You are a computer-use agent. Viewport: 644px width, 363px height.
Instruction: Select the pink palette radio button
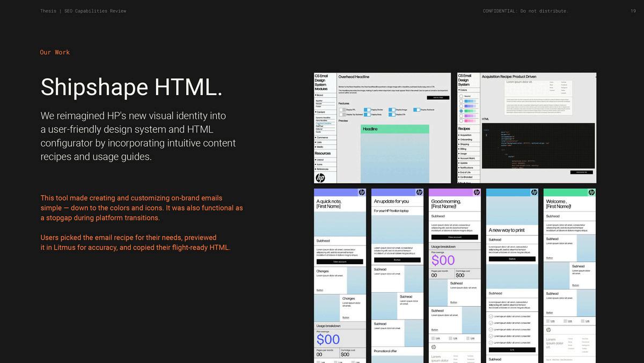coord(462,121)
